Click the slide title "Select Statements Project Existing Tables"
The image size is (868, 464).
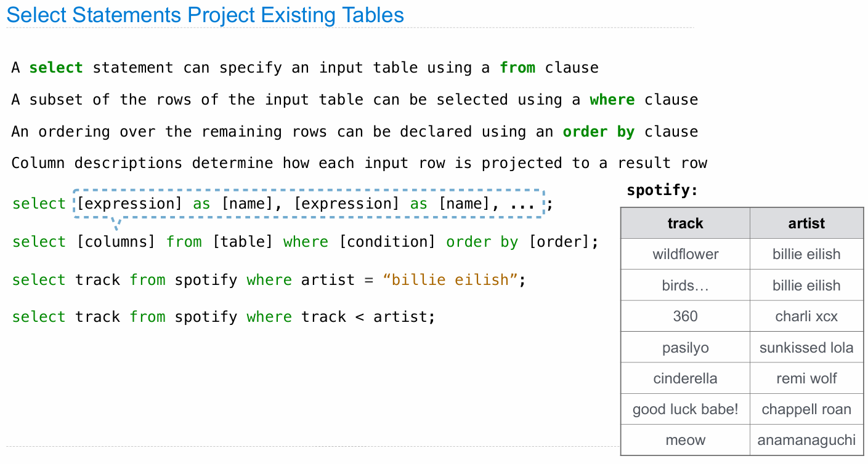tap(205, 15)
